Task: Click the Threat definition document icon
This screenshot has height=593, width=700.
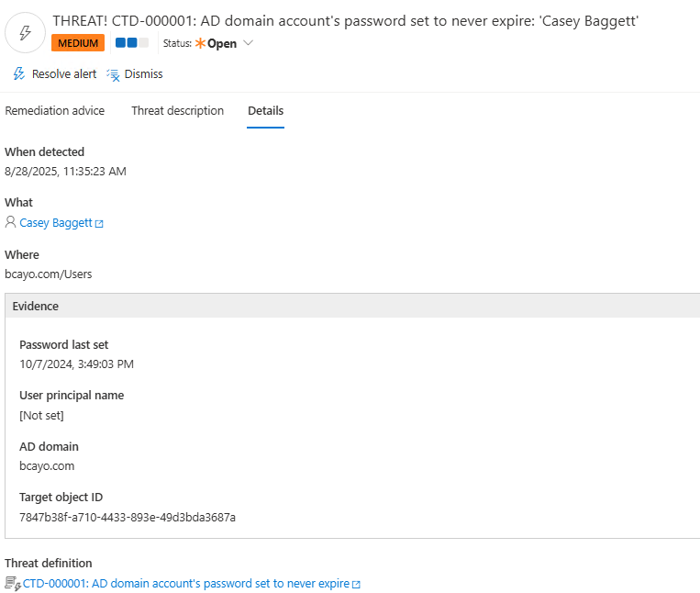Action: [13, 583]
